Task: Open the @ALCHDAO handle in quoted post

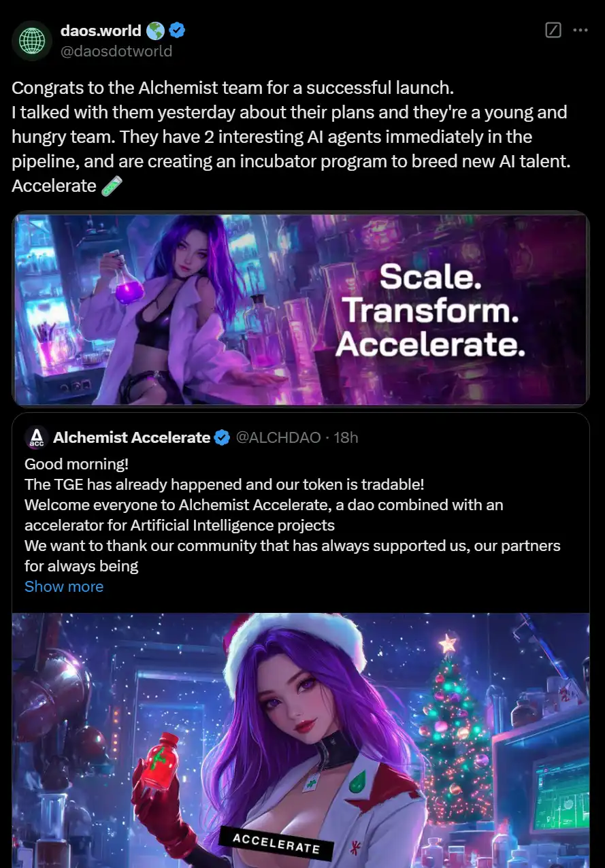Action: click(278, 437)
